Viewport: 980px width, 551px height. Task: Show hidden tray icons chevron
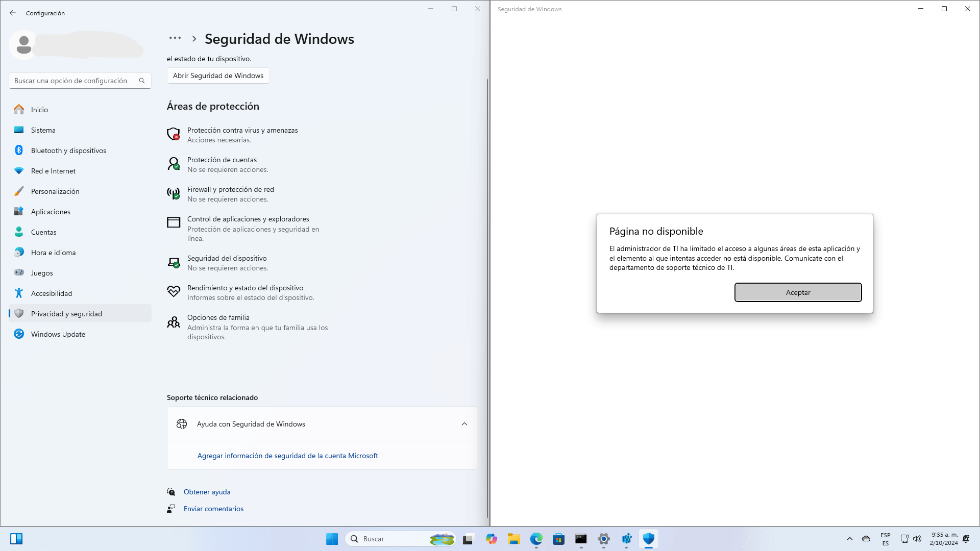pos(850,539)
